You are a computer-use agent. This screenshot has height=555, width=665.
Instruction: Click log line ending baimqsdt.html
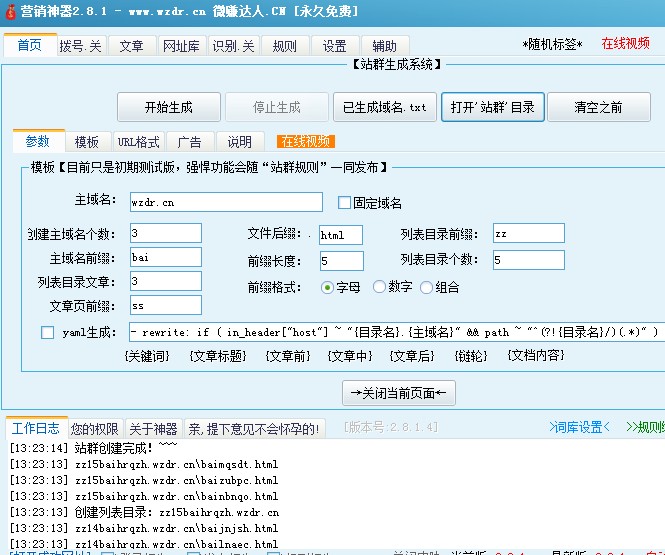144,464
